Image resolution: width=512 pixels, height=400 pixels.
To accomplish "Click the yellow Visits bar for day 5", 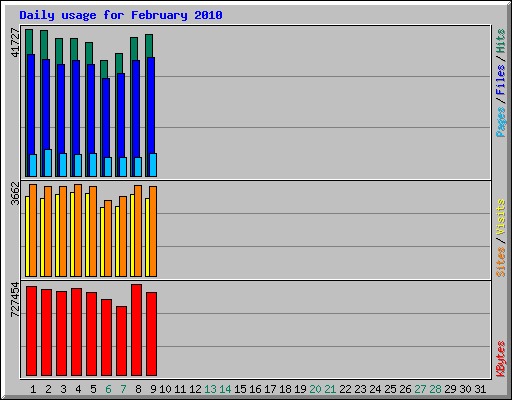I will coord(87,235).
